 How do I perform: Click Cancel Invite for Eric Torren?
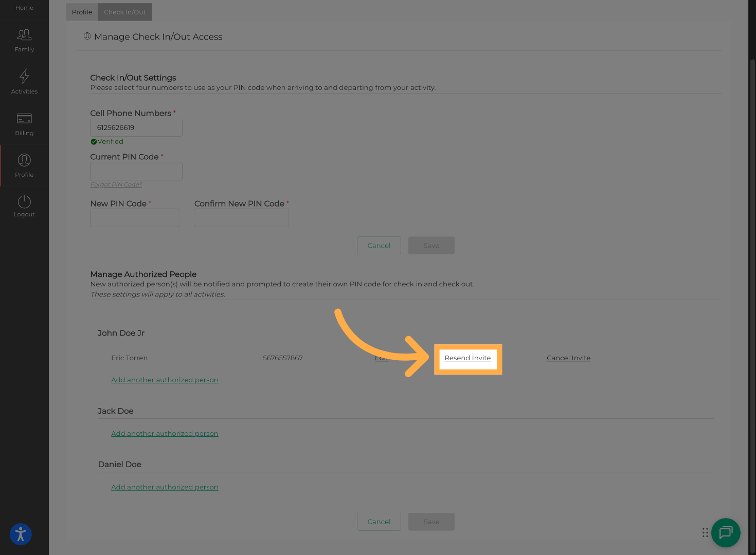568,358
